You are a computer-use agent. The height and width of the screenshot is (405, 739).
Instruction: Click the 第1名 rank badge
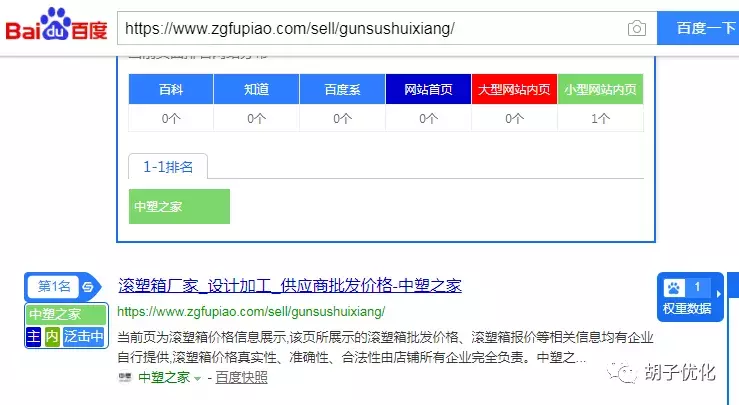click(x=53, y=286)
